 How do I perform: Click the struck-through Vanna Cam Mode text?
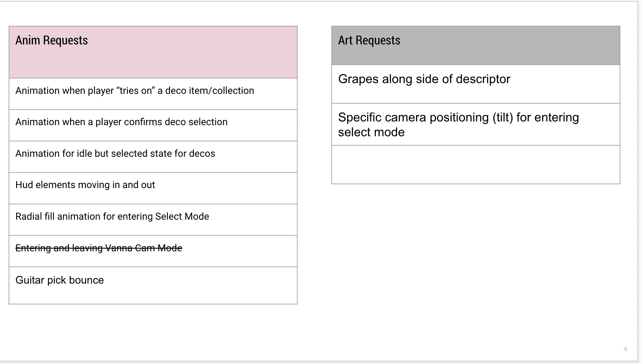click(x=99, y=248)
